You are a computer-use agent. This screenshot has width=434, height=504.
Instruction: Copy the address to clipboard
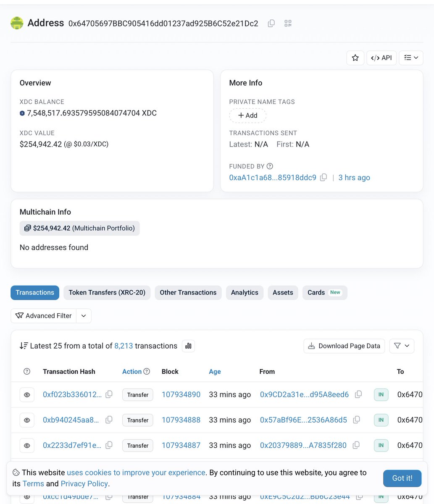tap(271, 24)
